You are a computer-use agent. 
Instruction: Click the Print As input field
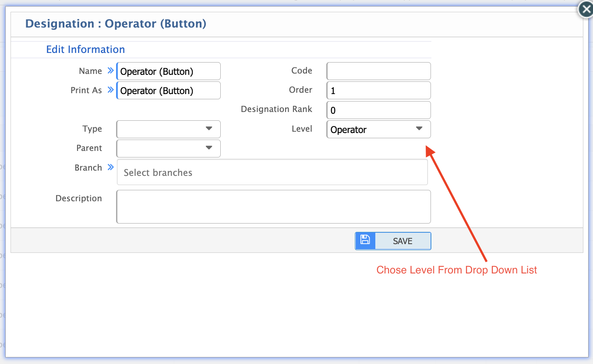tap(168, 90)
